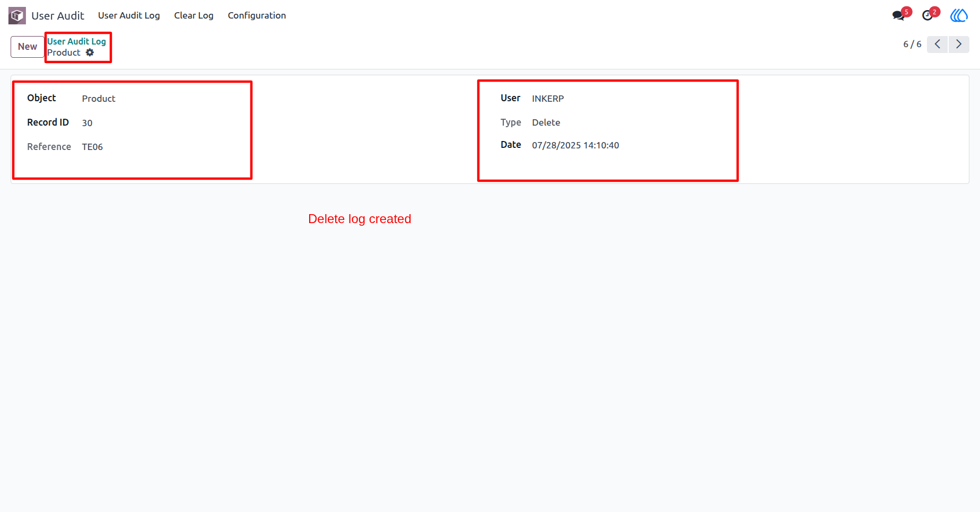Viewport: 980px width, 512px height.
Task: Click the Date field label
Action: pyautogui.click(x=511, y=145)
